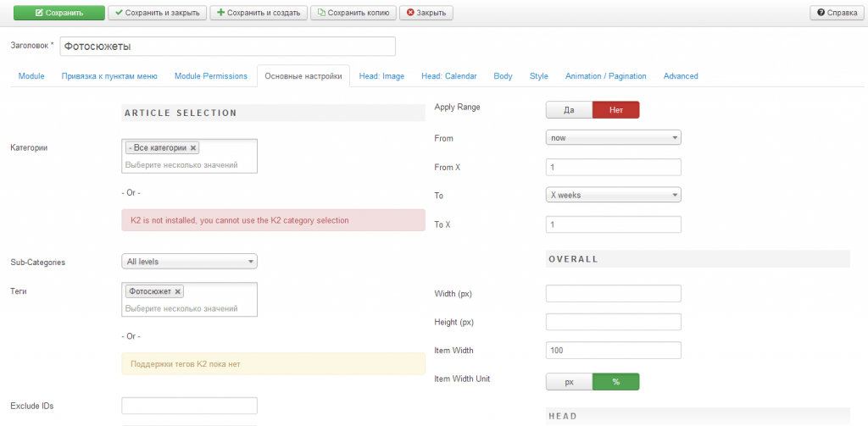Open the Справка help button
The height and width of the screenshot is (426, 868).
coord(837,13)
